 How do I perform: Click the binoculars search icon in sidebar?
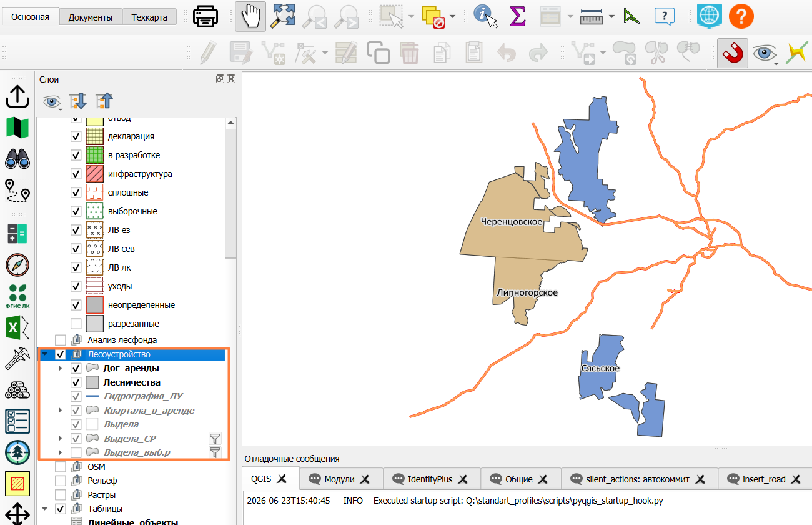tap(17, 159)
